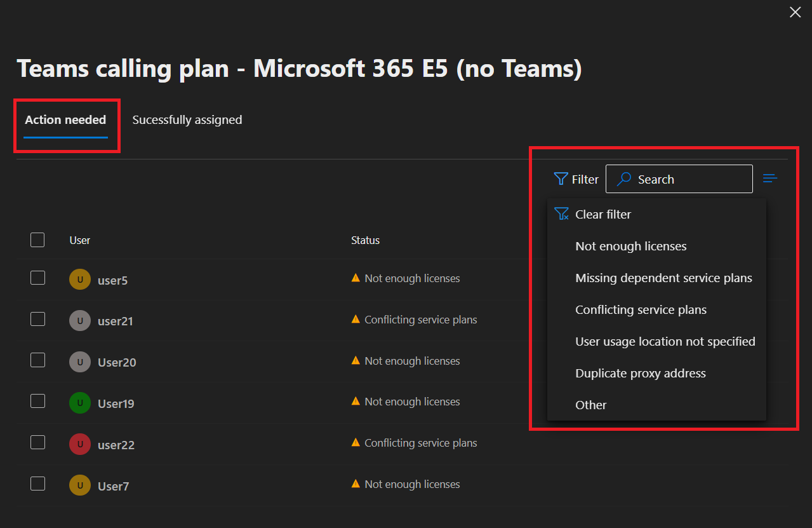Select User usage location not specified filter

click(x=665, y=341)
